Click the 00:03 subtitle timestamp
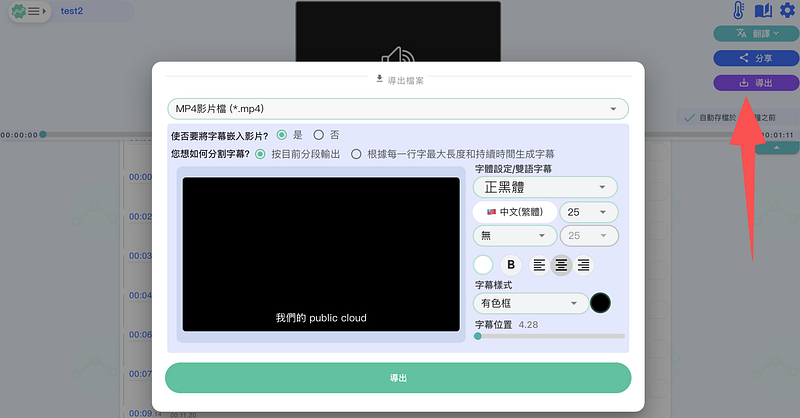The width and height of the screenshot is (800, 418). (140, 256)
